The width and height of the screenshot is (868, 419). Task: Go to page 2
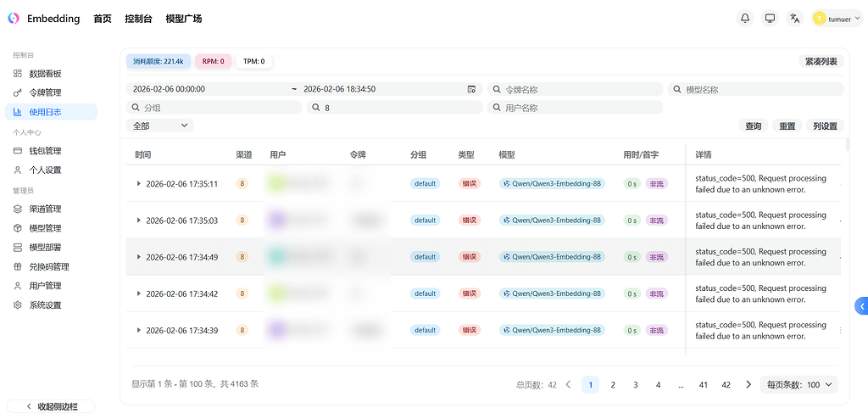(613, 384)
